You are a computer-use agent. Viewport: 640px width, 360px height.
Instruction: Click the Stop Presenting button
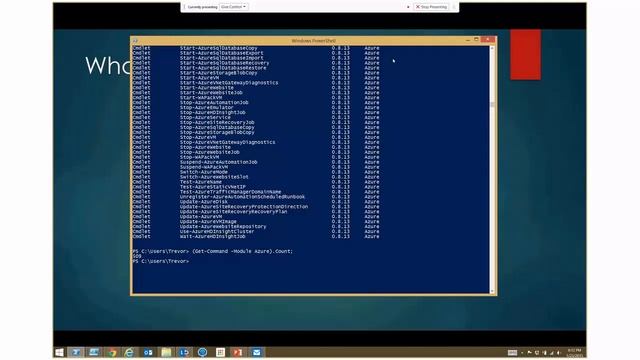pyautogui.click(x=431, y=7)
